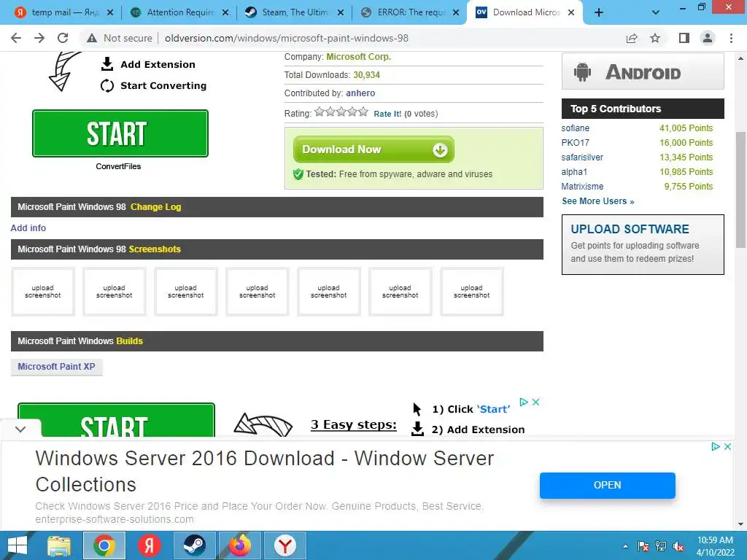This screenshot has height=560, width=747.
Task: Open the Microsoft Corp. company link
Action: [x=358, y=57]
